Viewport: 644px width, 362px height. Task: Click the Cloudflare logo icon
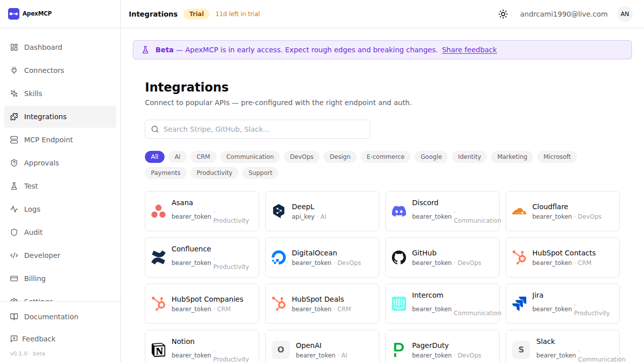point(519,211)
